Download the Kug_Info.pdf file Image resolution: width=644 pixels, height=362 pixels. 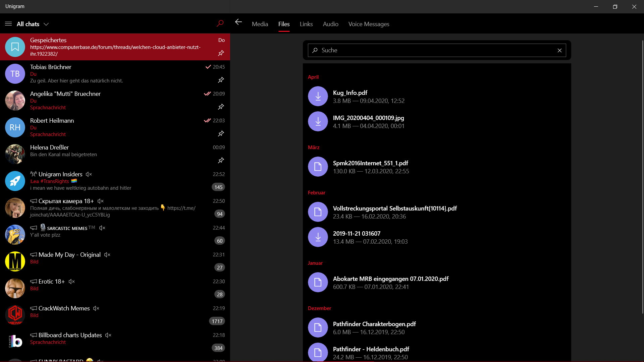point(318,97)
